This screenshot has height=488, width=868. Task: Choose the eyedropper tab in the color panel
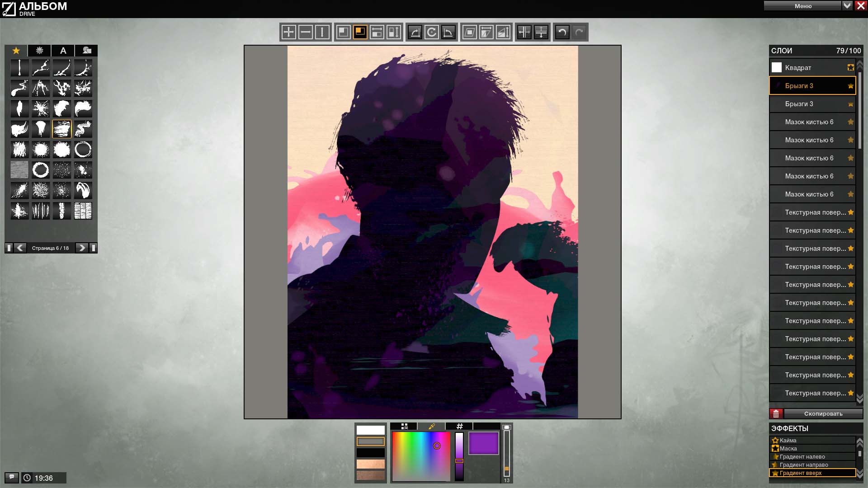coord(431,426)
